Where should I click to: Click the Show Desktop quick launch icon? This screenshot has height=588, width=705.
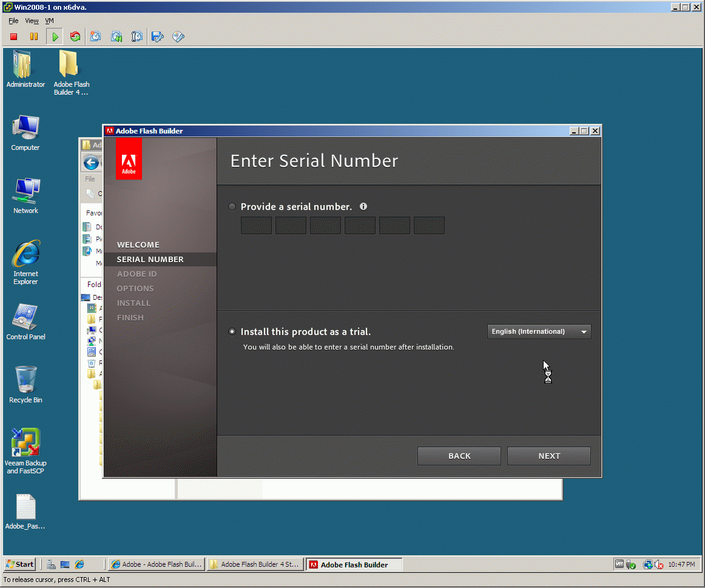tap(65, 564)
